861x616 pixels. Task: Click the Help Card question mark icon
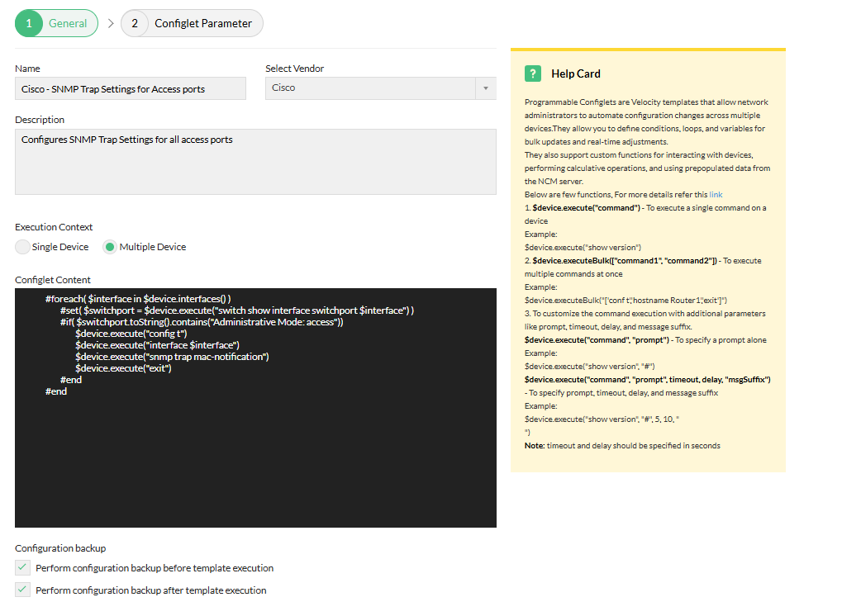[533, 73]
